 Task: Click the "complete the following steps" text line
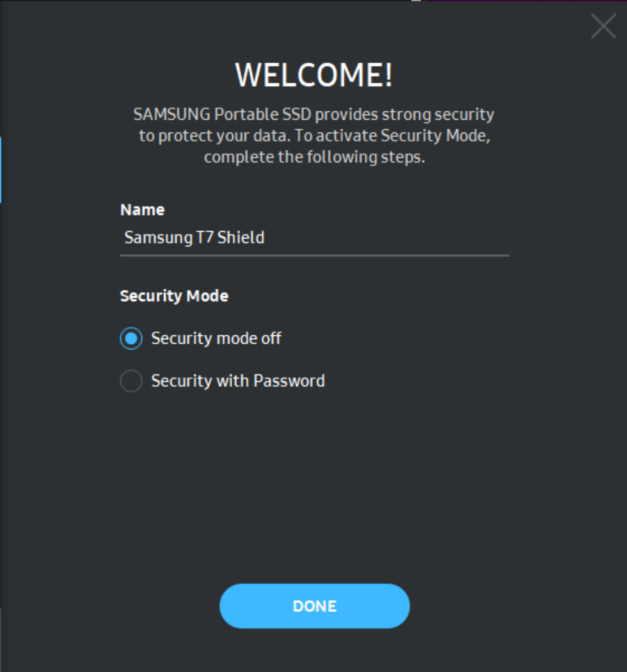pyautogui.click(x=314, y=157)
